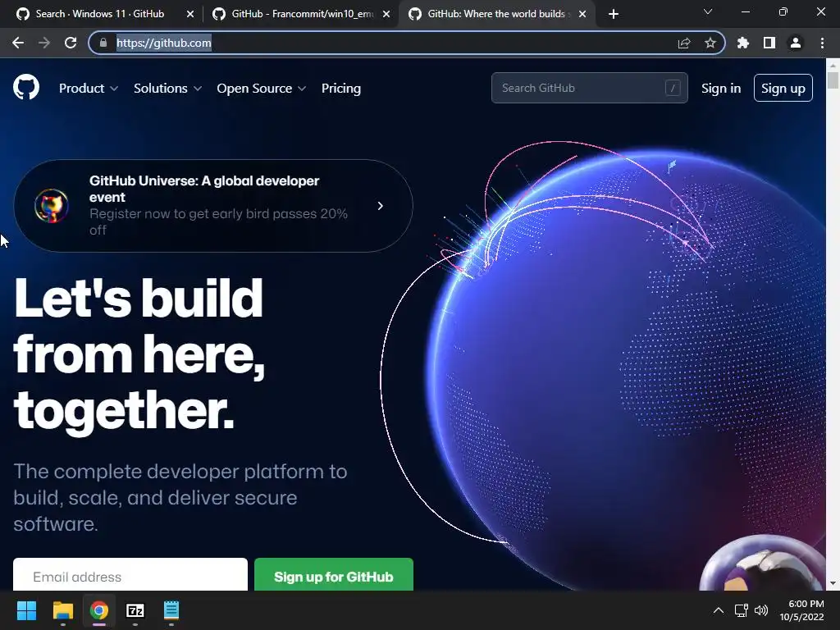Click the Sign up button in header
Image resolution: width=840 pixels, height=630 pixels.
(783, 88)
